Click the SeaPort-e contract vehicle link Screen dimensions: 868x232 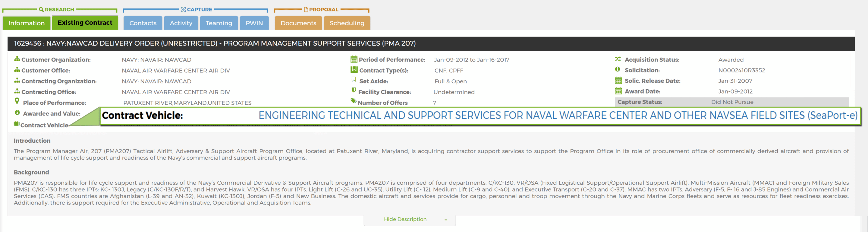pos(558,116)
